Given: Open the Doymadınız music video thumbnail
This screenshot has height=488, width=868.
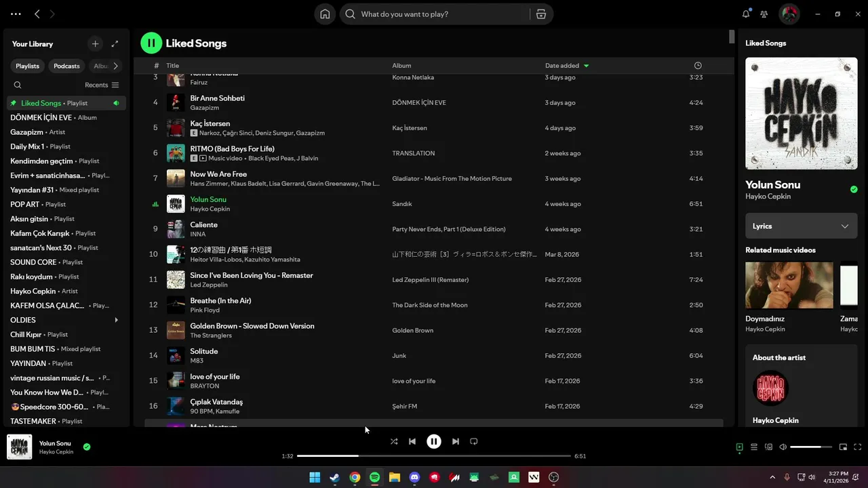Looking at the screenshot, I should coord(789,285).
